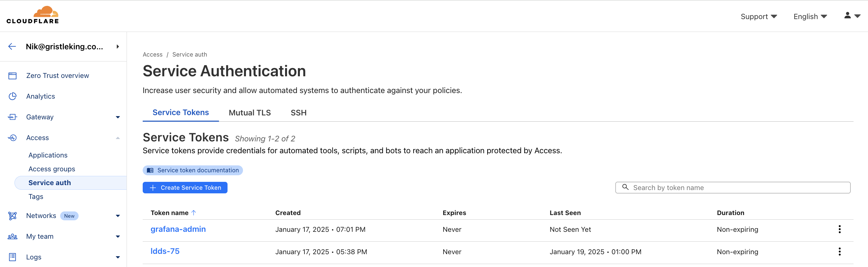Open the English language dropdown

click(810, 16)
